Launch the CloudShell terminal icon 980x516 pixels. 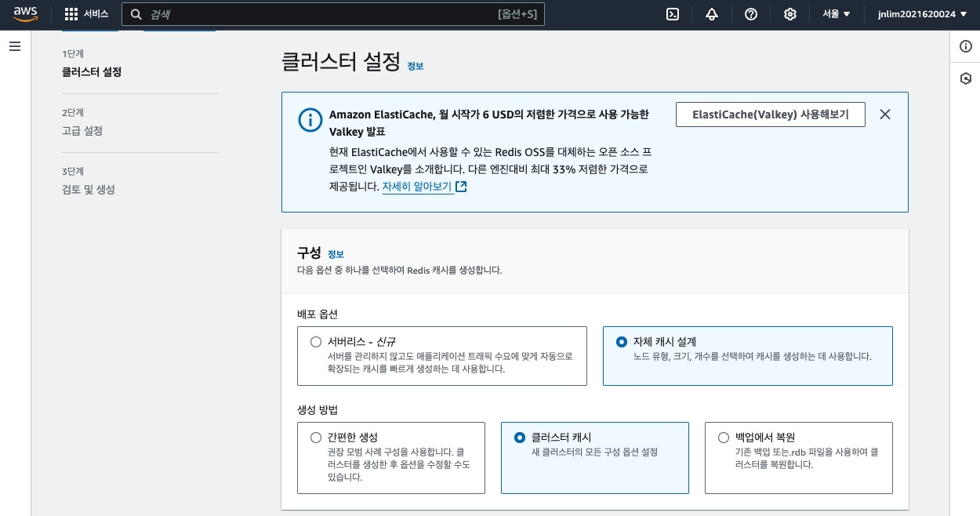pos(672,14)
